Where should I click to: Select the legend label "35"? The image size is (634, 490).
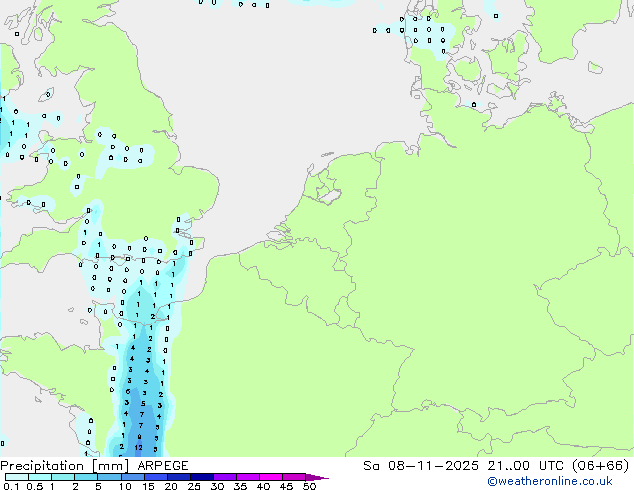click(240, 486)
